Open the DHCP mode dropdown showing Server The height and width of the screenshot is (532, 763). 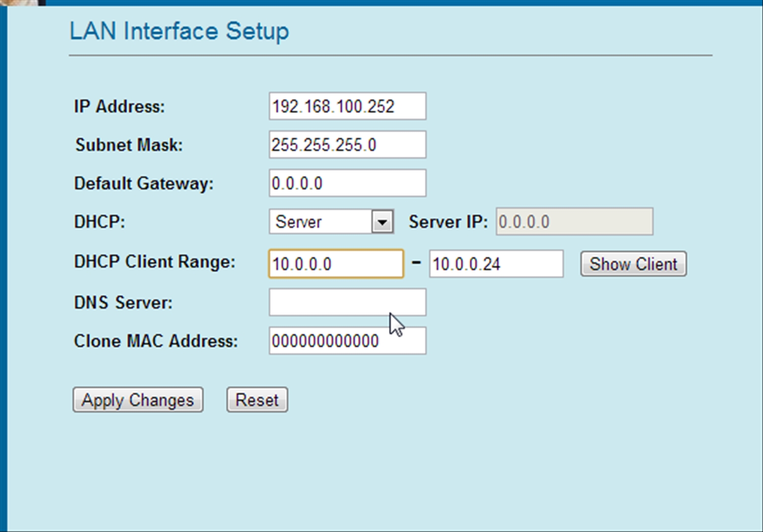click(x=331, y=222)
